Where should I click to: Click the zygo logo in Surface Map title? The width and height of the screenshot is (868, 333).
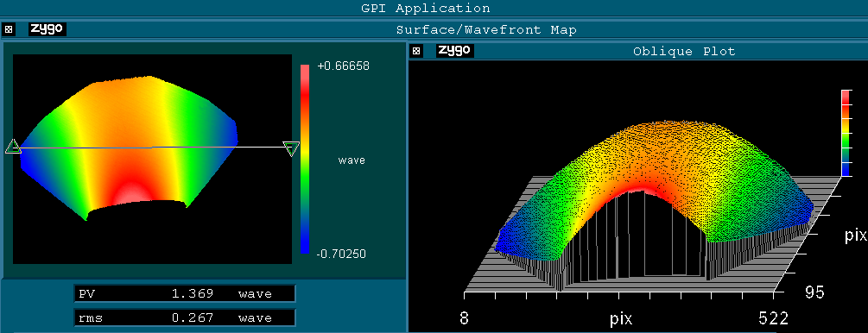tap(48, 28)
